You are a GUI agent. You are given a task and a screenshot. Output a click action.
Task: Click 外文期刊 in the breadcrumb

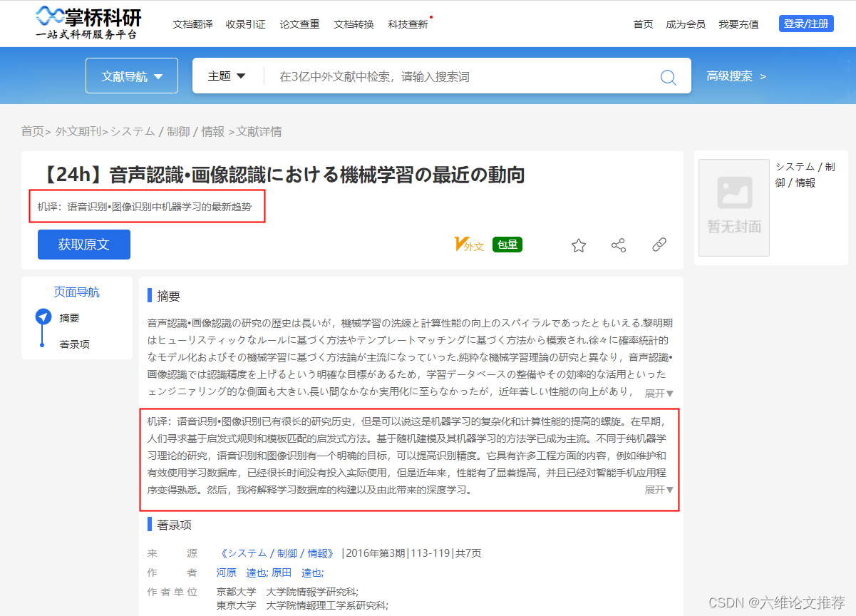pos(78,131)
